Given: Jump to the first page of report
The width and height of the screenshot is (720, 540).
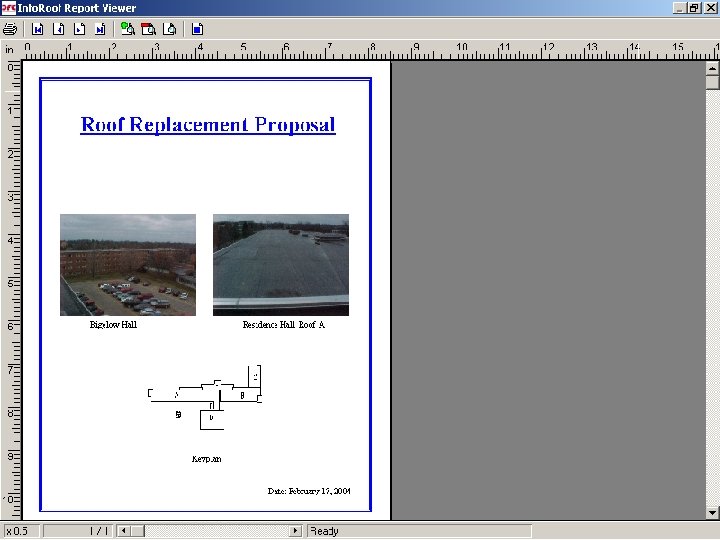Looking at the screenshot, I should point(38,29).
